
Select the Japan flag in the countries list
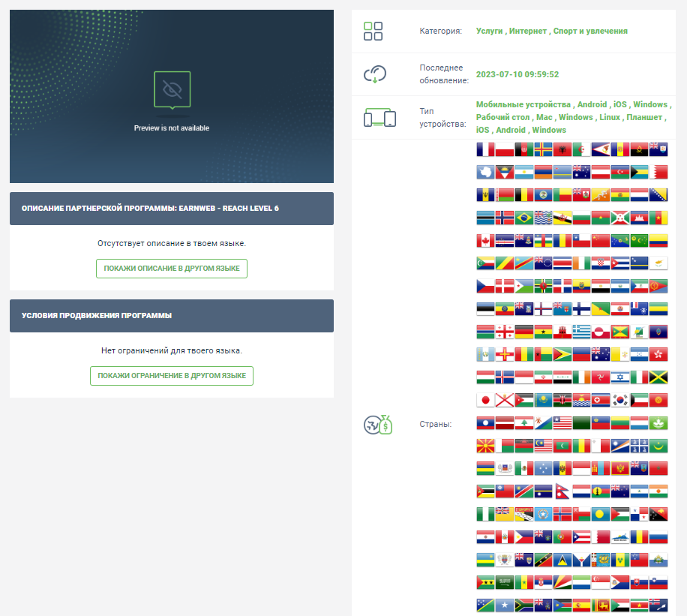[484, 398]
